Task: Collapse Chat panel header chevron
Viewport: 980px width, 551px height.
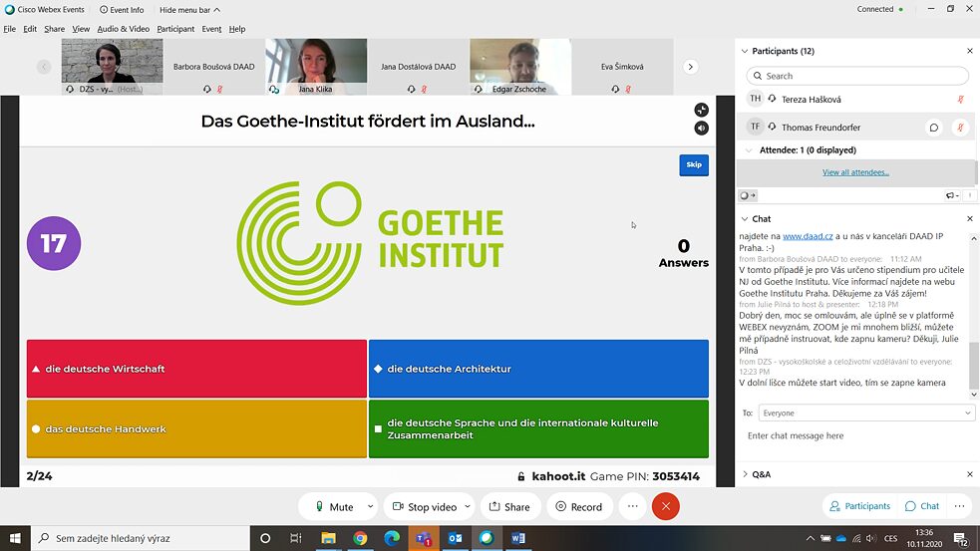Action: [745, 218]
